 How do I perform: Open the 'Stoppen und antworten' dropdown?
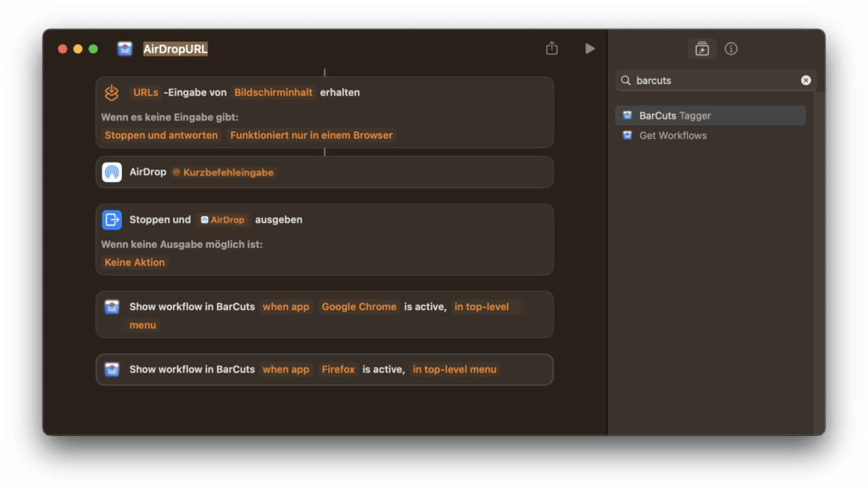point(161,135)
